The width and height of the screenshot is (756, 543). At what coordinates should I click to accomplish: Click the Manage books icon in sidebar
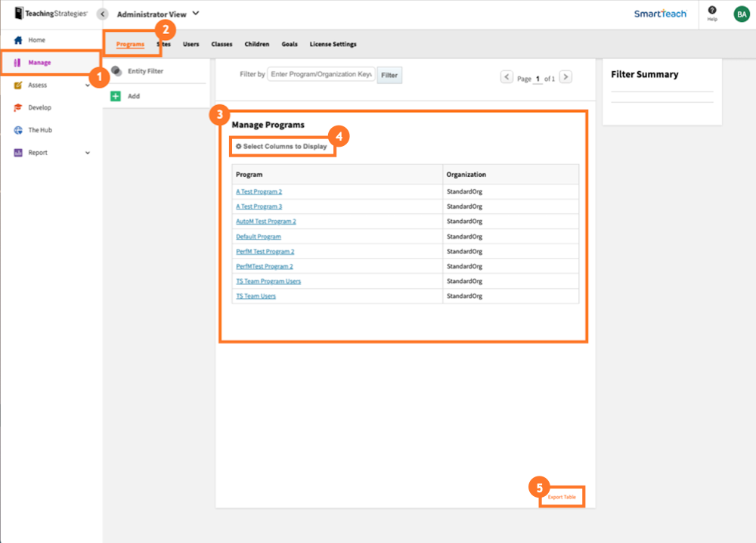click(18, 62)
